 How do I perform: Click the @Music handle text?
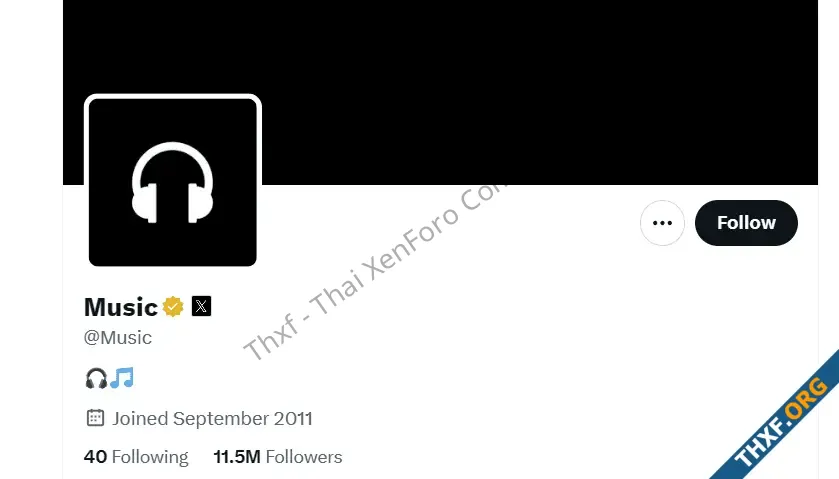pos(118,337)
